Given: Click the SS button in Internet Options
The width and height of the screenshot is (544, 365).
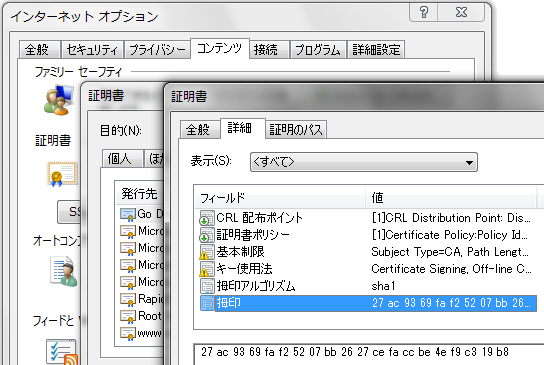Looking at the screenshot, I should [x=69, y=211].
